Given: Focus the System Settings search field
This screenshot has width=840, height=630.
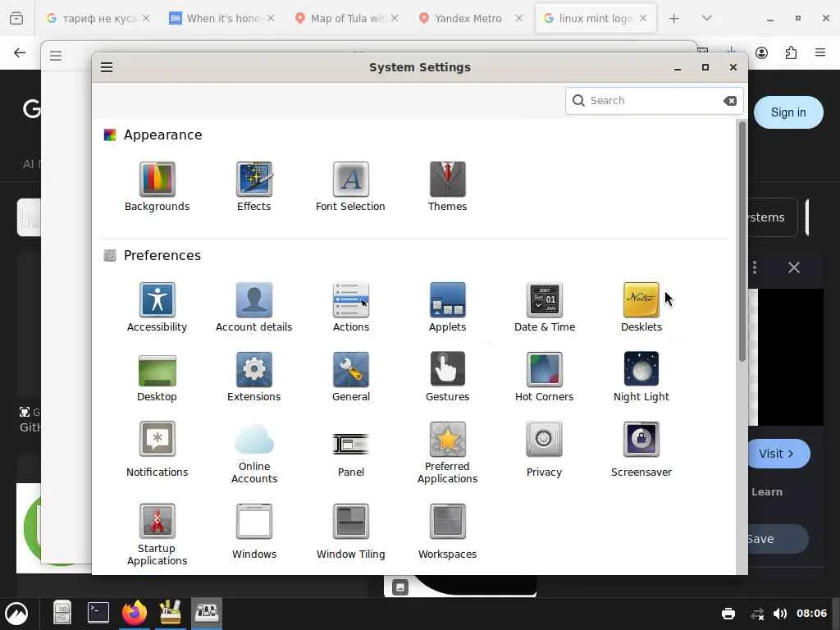Looking at the screenshot, I should [654, 101].
